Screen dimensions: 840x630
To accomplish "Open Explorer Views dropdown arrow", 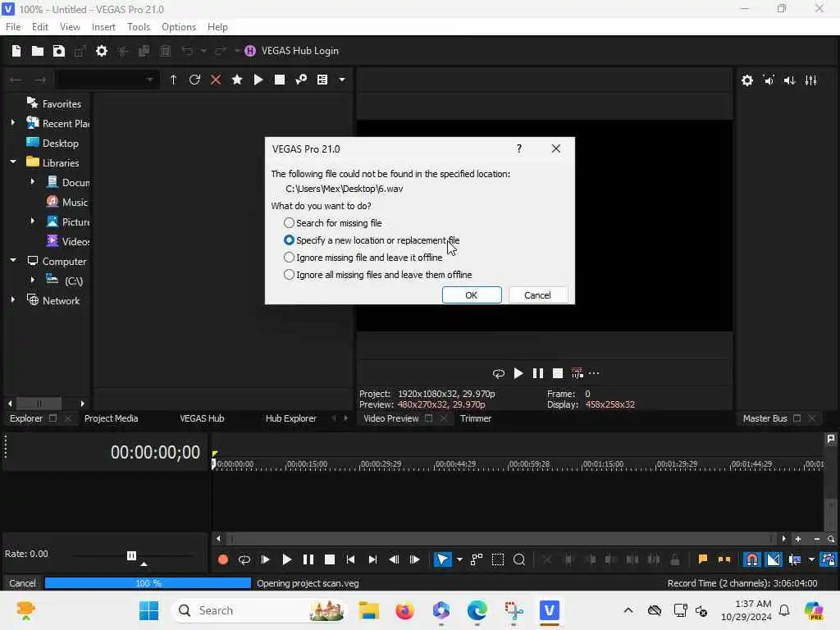I will tap(342, 80).
